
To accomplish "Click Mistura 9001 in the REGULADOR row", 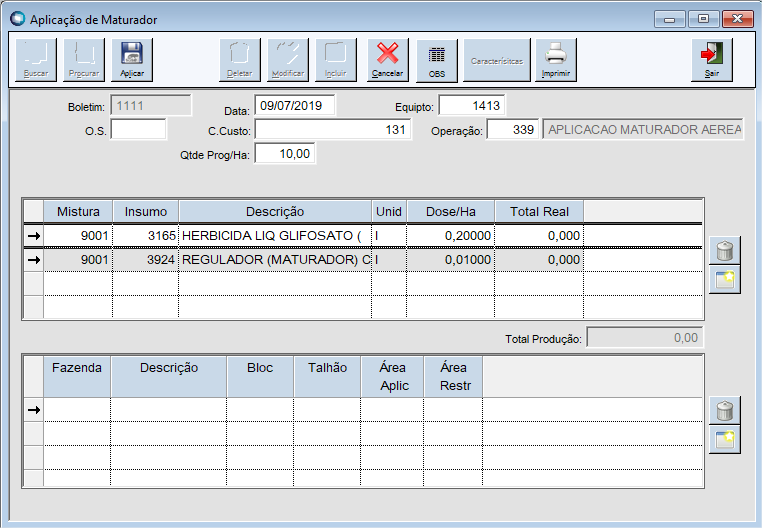I will point(78,260).
